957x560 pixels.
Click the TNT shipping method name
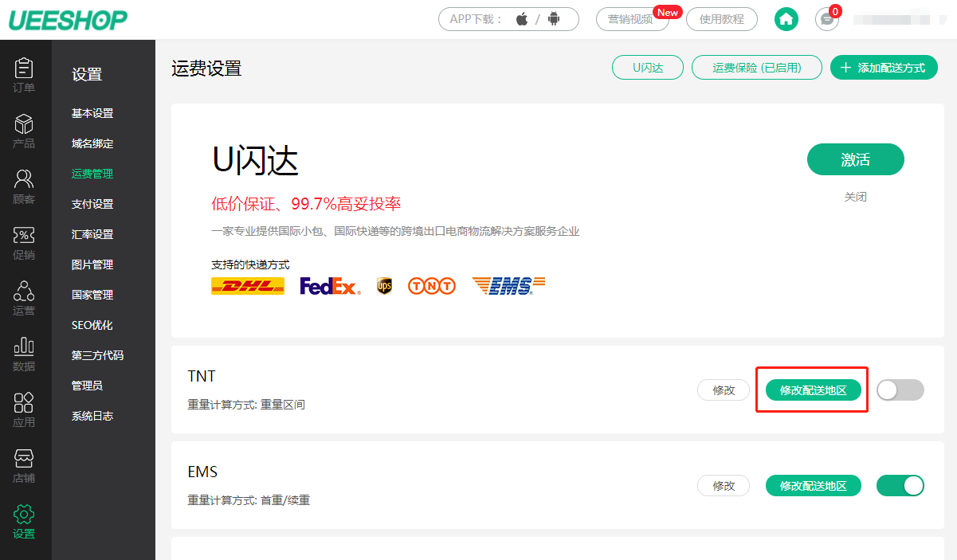click(202, 376)
